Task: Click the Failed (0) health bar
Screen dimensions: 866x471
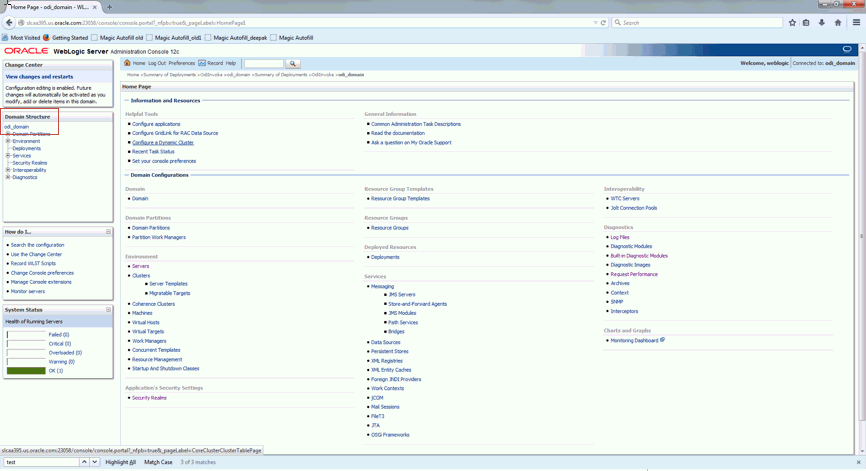Action: pos(26,335)
